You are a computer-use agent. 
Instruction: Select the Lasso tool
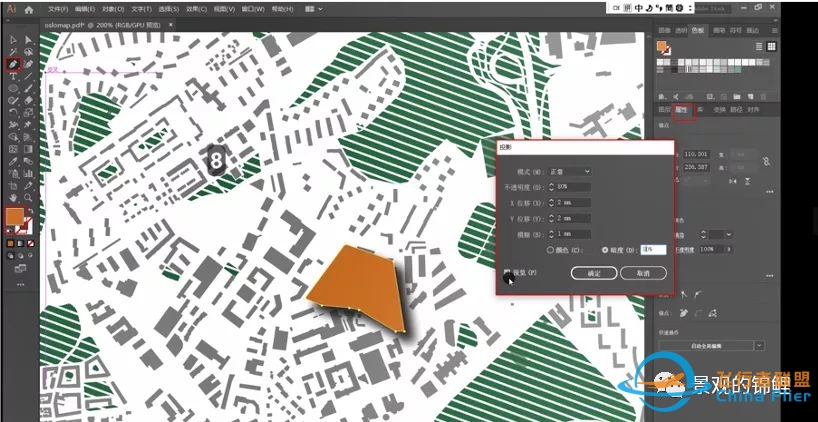coord(29,52)
